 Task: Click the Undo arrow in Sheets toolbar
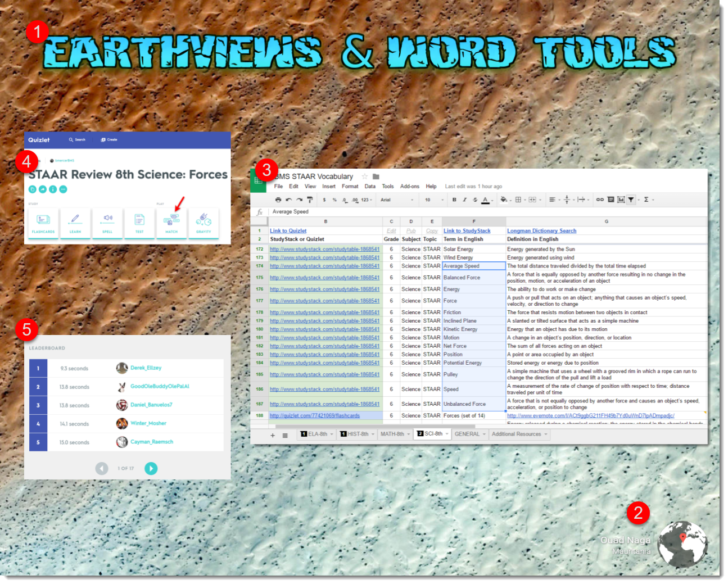coord(288,200)
